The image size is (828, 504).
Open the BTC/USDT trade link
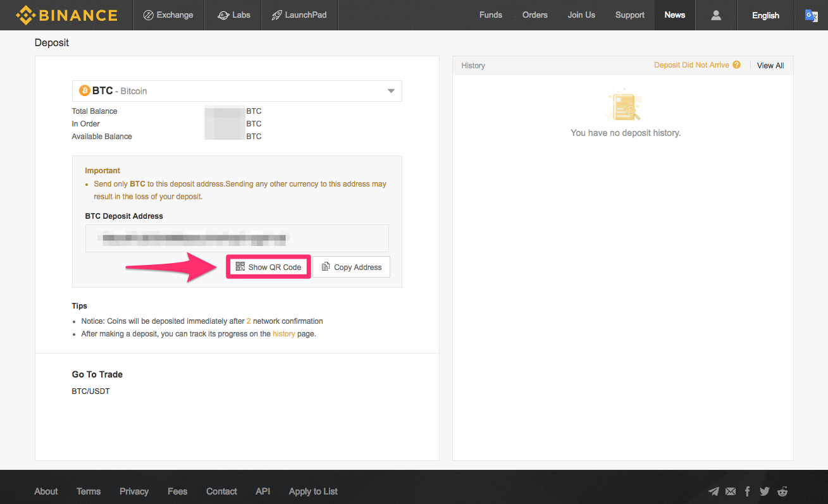point(91,391)
